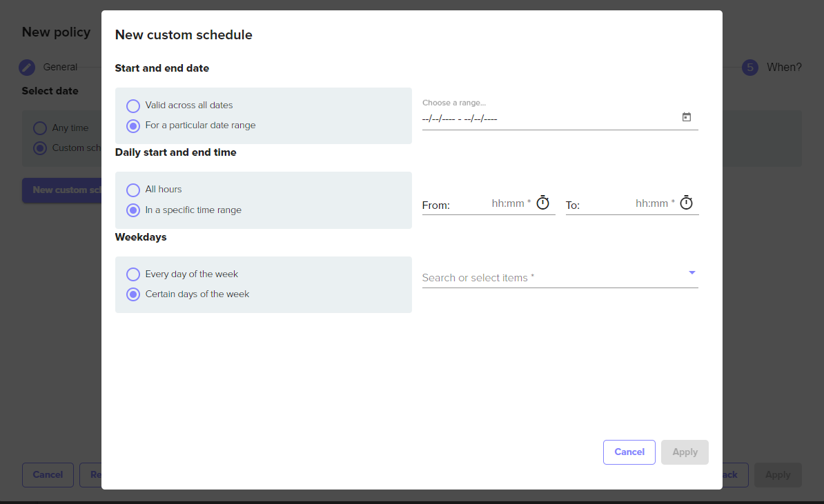824x504 pixels.
Task: Click the General step label
Action: pos(60,67)
